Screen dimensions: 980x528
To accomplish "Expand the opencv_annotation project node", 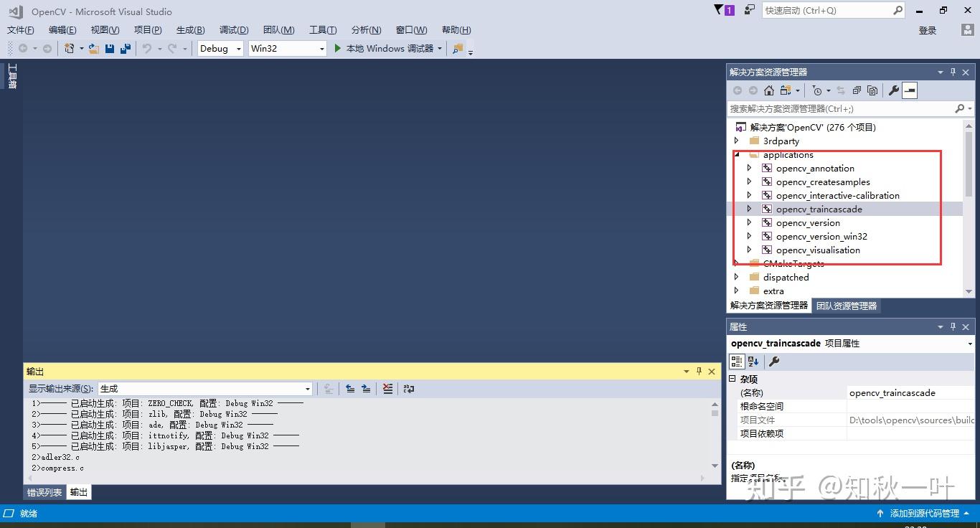I will (x=750, y=168).
